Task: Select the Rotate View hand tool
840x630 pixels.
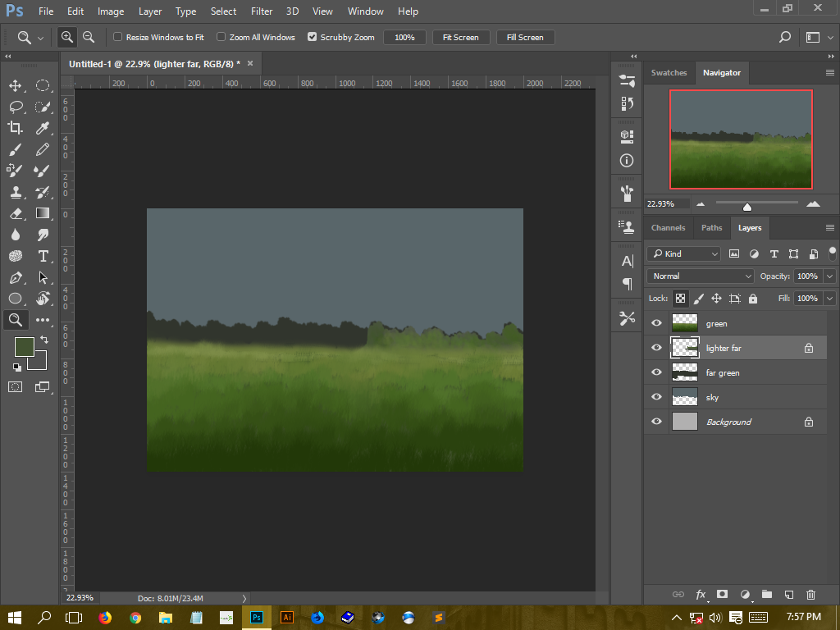Action: [x=43, y=299]
